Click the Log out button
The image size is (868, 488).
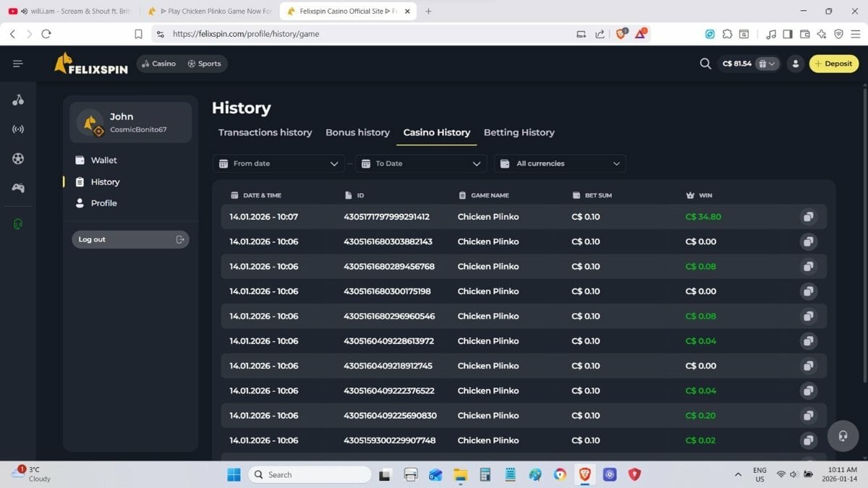130,239
